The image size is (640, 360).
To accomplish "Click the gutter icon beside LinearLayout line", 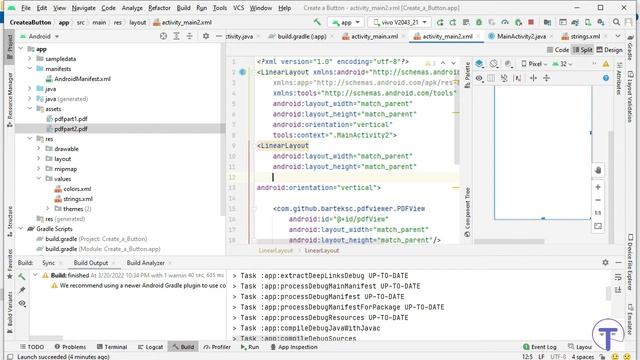I will click(x=242, y=72).
